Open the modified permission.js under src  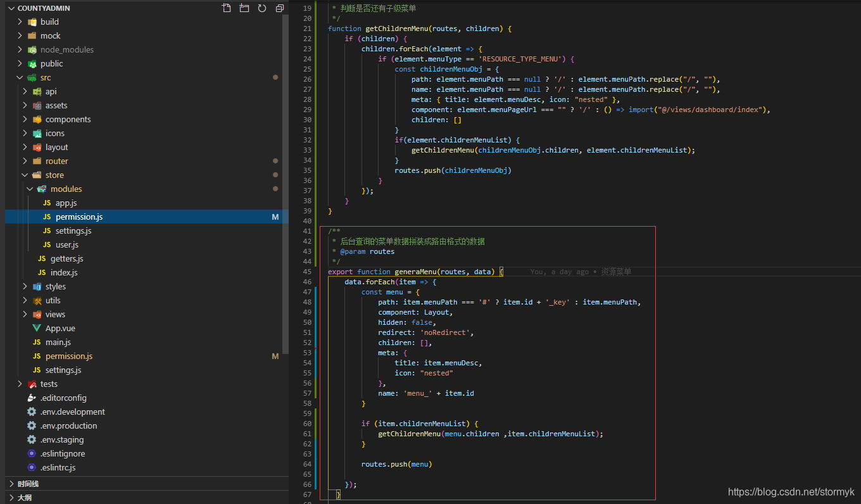click(x=146, y=356)
